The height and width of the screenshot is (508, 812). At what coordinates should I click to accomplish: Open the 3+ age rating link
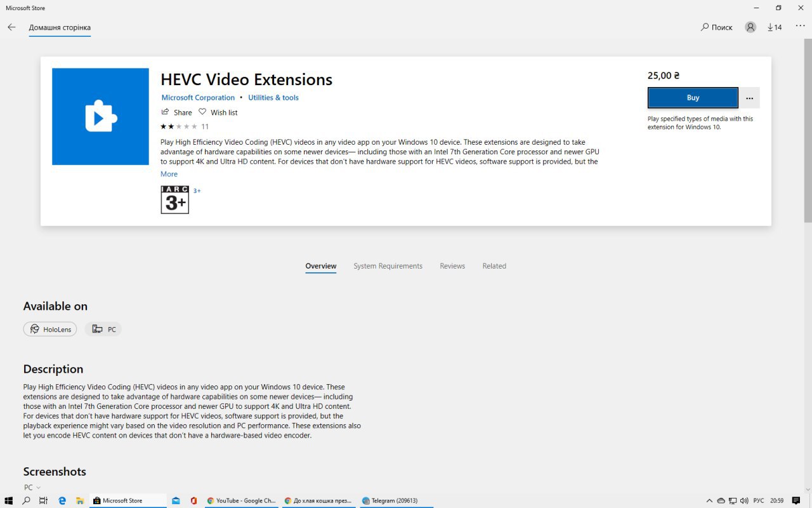197,190
